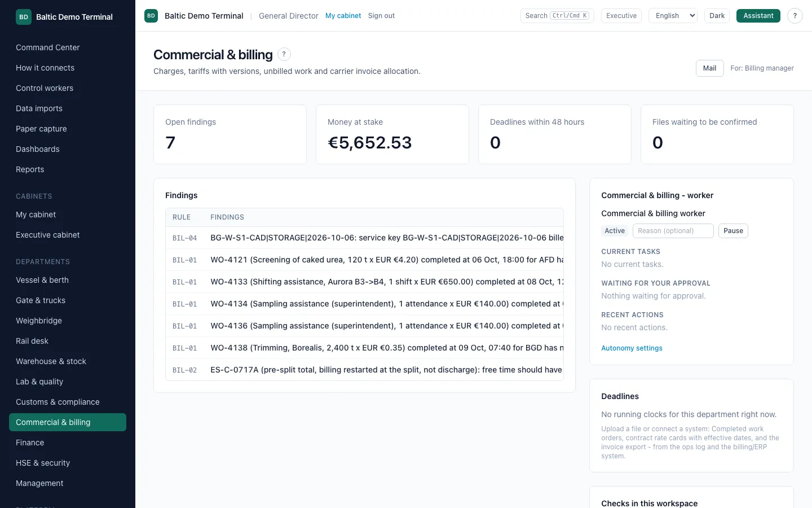Open Lab & quality department
The width and height of the screenshot is (812, 508).
pos(68,382)
